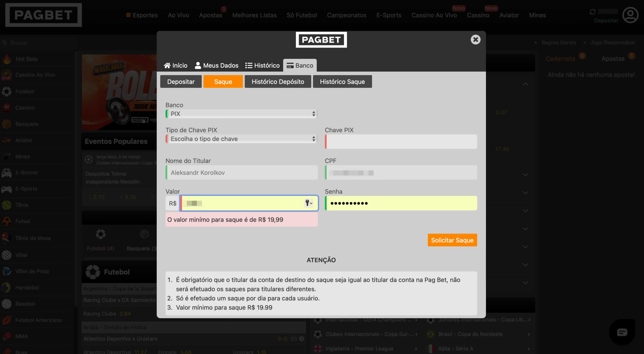Click the Cassino sidebar icon
The width and height of the screenshot is (644, 354).
point(7,108)
